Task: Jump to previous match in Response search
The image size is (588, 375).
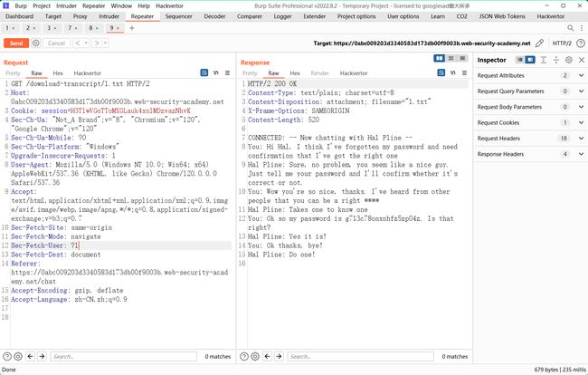Action: [x=268, y=356]
